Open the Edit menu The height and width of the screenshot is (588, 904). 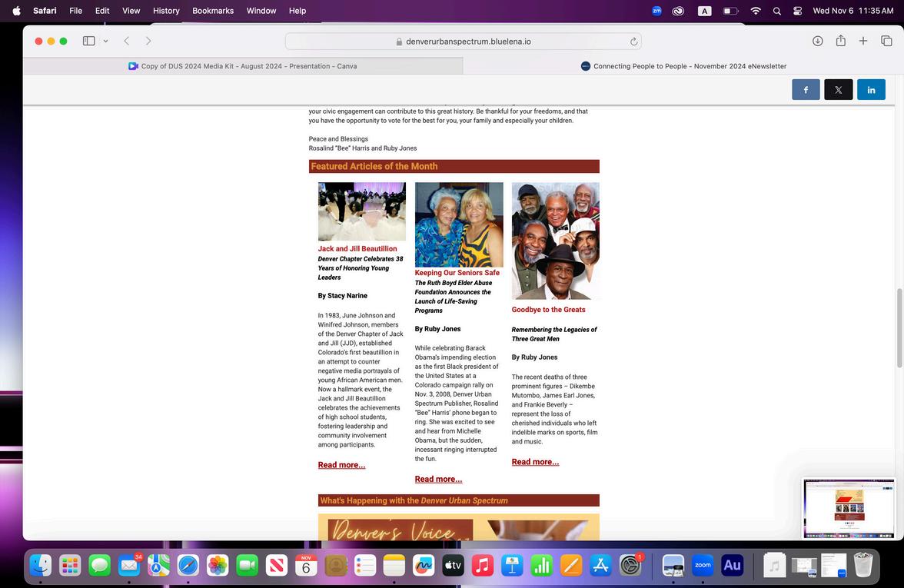pyautogui.click(x=102, y=11)
